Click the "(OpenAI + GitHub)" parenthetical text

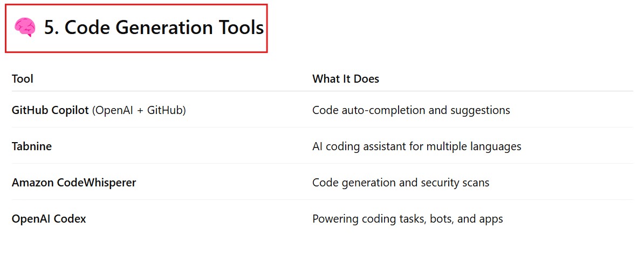pyautogui.click(x=139, y=110)
